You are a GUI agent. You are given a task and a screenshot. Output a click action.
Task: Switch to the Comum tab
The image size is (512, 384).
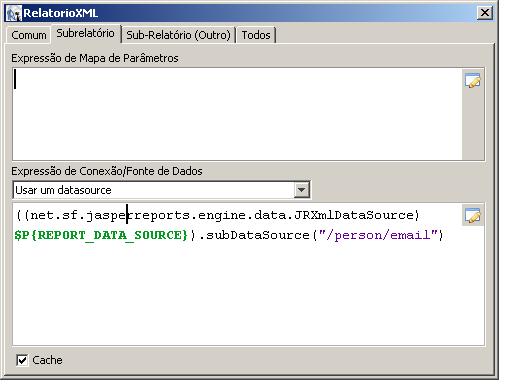[x=29, y=35]
